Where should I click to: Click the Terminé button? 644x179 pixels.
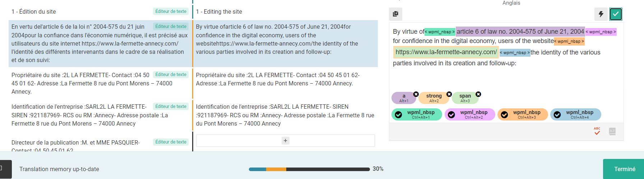[624, 169]
